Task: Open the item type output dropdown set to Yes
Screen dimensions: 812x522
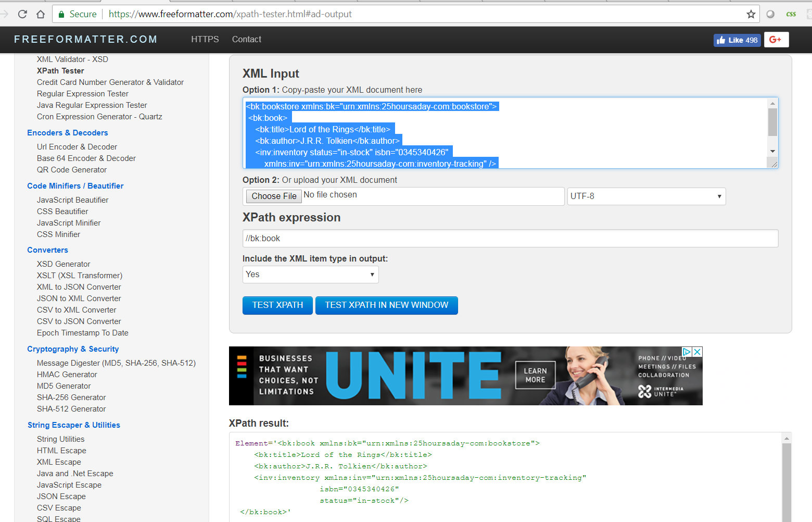Action: 310,274
